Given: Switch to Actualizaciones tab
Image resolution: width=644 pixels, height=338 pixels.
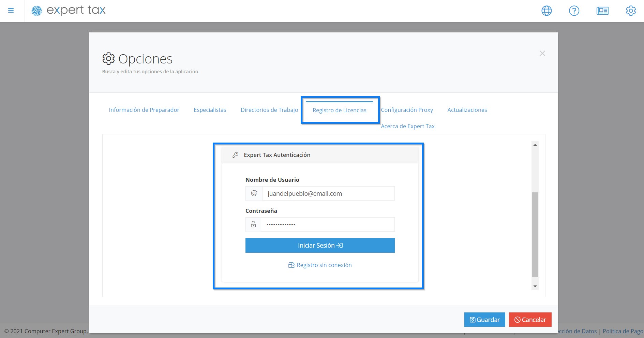Looking at the screenshot, I should pos(467,110).
